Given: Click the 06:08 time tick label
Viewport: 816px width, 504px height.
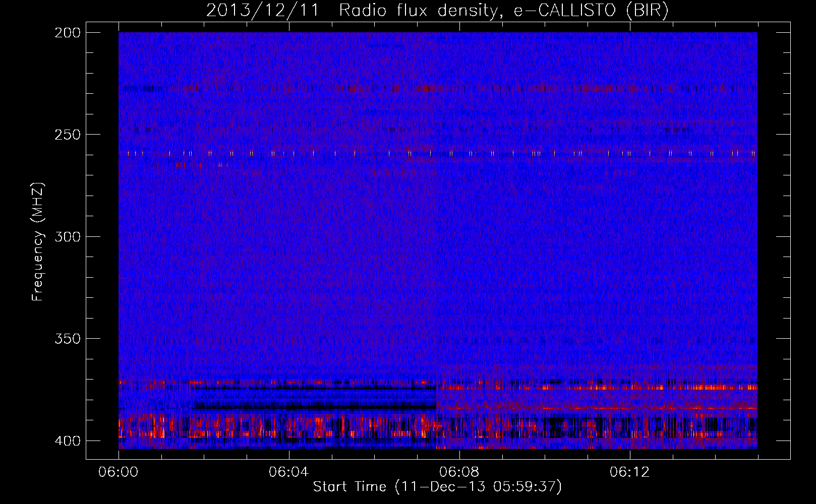Looking at the screenshot, I should (459, 472).
